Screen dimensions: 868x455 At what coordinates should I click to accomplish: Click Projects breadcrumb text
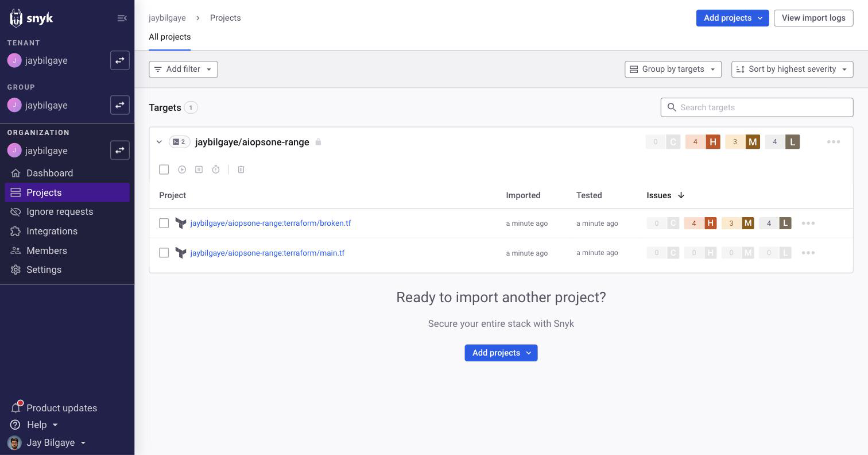(x=225, y=18)
